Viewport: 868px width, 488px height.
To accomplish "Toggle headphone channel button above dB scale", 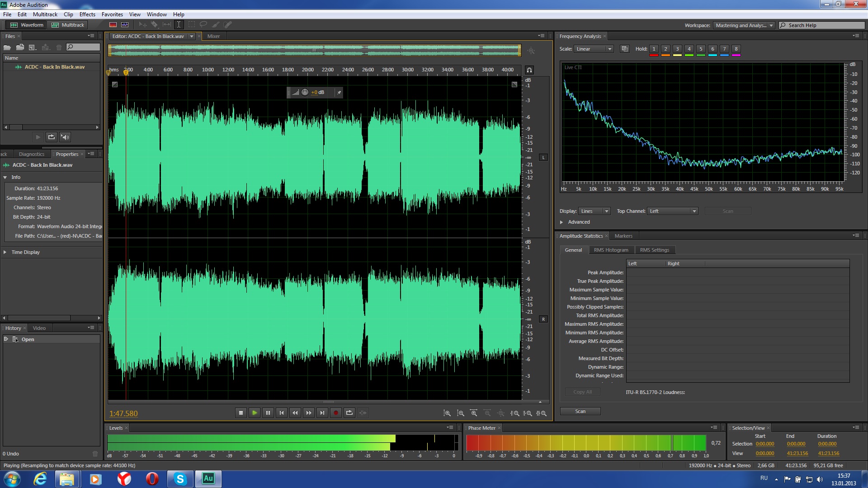I will [x=529, y=70].
